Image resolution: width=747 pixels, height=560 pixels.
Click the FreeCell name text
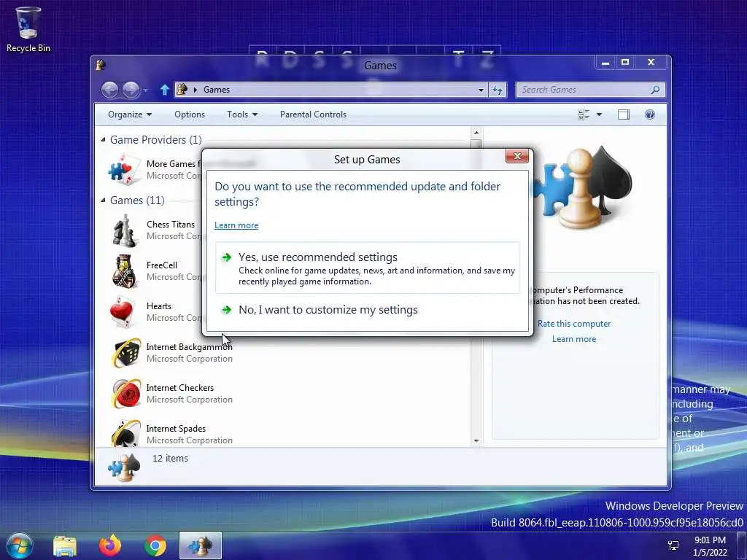[x=161, y=265]
